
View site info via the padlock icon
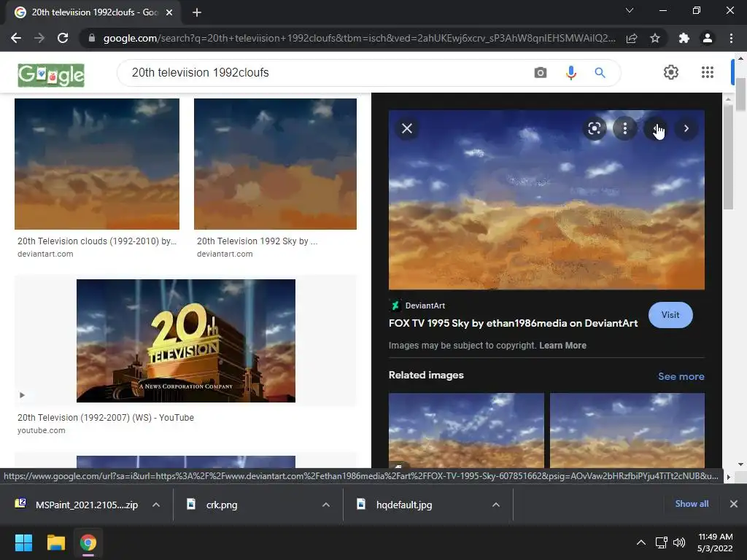click(x=92, y=38)
